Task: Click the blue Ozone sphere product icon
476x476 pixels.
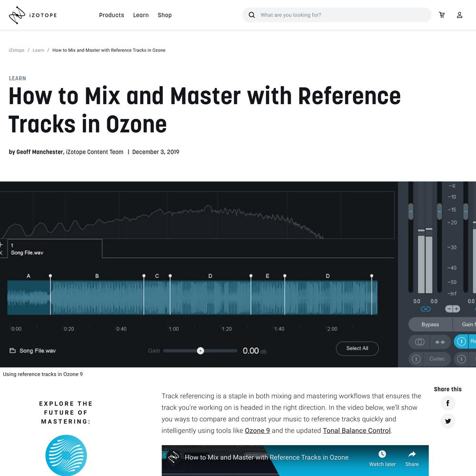Action: point(66,455)
